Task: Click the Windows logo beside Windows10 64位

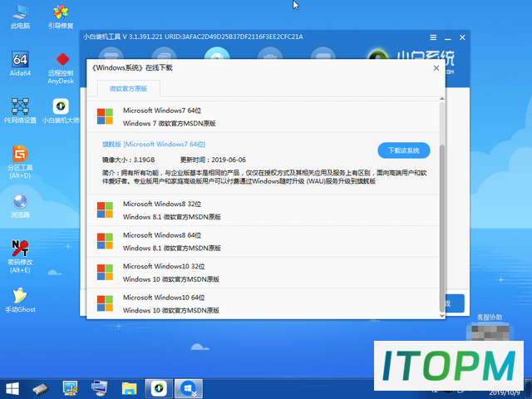Action: tap(105, 303)
